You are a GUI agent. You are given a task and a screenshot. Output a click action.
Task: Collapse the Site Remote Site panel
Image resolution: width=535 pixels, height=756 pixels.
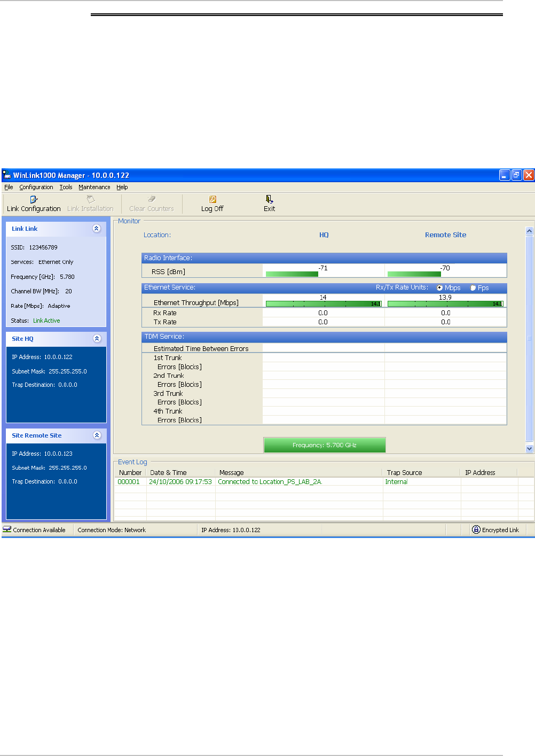click(x=97, y=435)
